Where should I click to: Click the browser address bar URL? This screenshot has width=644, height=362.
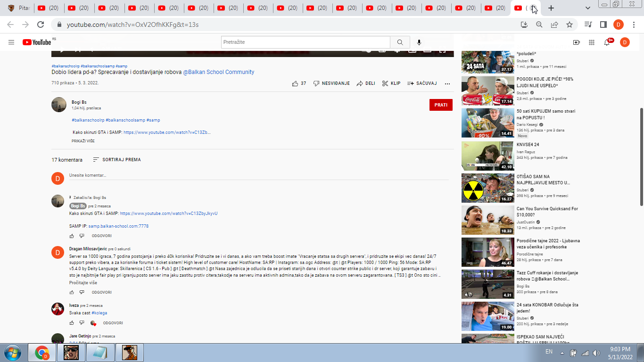(132, 25)
